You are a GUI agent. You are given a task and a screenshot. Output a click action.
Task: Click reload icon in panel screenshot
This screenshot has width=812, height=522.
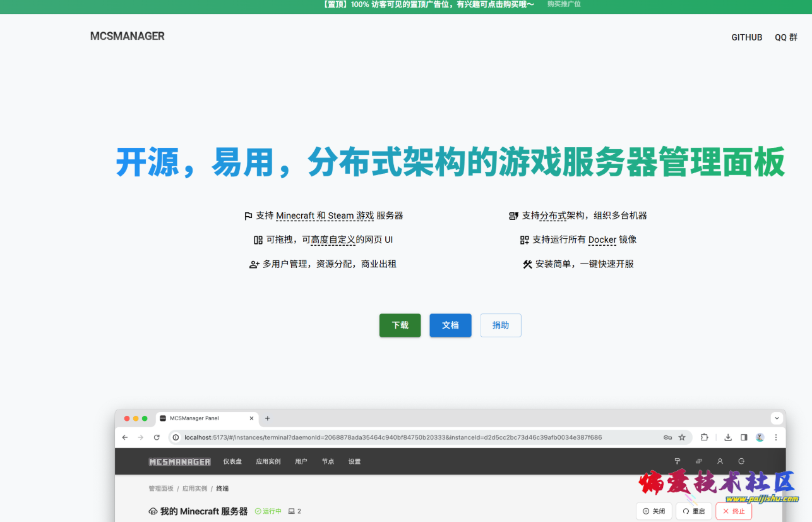(x=157, y=437)
